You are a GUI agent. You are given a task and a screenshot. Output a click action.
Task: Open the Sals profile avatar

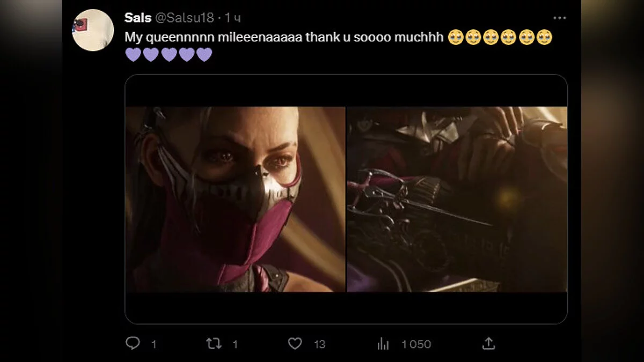tap(93, 30)
